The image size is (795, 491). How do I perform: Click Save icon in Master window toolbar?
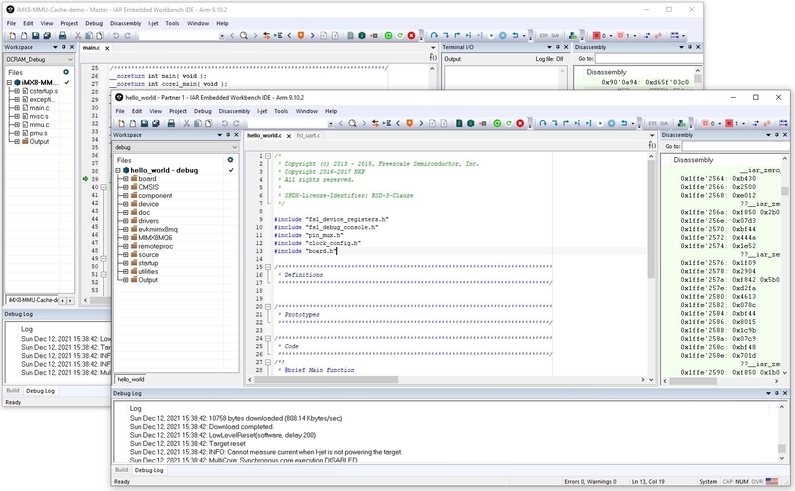(x=35, y=36)
